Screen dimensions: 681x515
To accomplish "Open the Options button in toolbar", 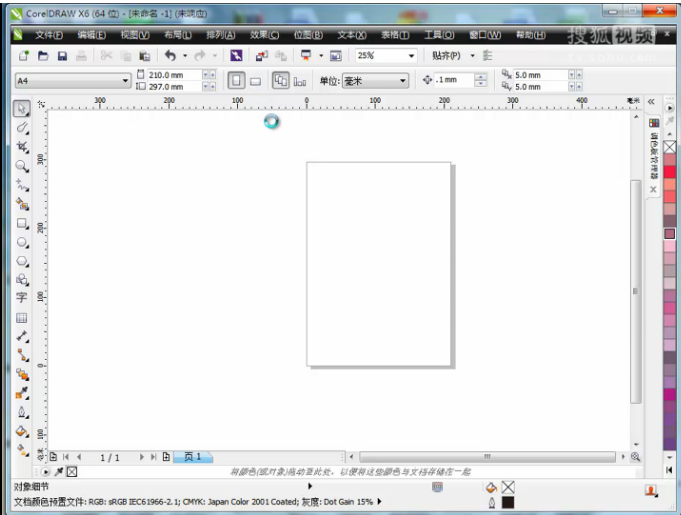I will tap(487, 56).
